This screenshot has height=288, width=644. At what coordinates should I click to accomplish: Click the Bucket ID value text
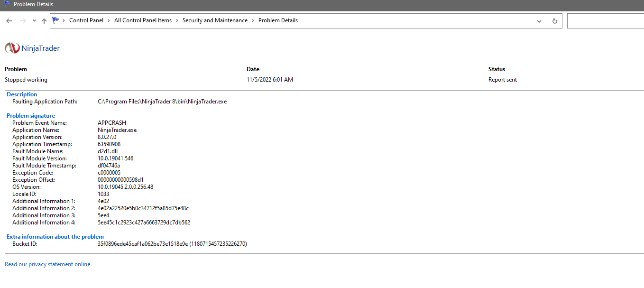pyautogui.click(x=172, y=244)
